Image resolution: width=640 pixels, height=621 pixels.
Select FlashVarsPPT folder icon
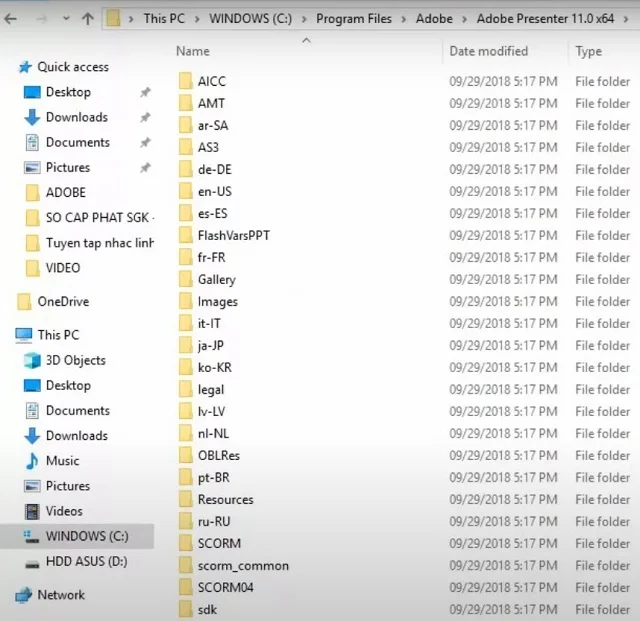(x=185, y=236)
